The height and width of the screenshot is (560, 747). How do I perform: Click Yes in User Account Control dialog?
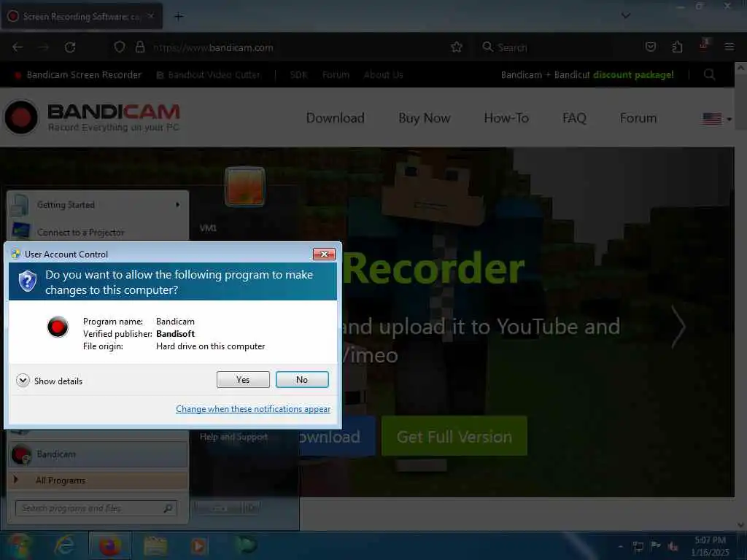point(243,379)
